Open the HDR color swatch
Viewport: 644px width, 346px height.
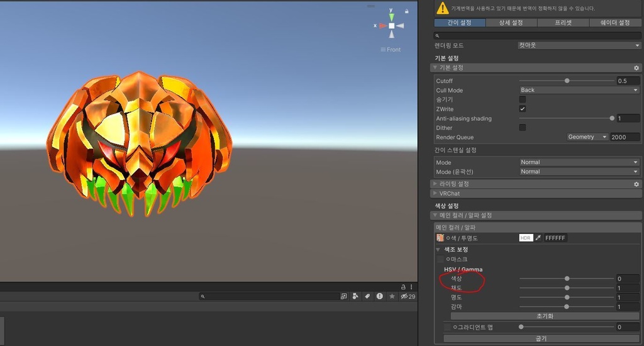[x=526, y=238]
